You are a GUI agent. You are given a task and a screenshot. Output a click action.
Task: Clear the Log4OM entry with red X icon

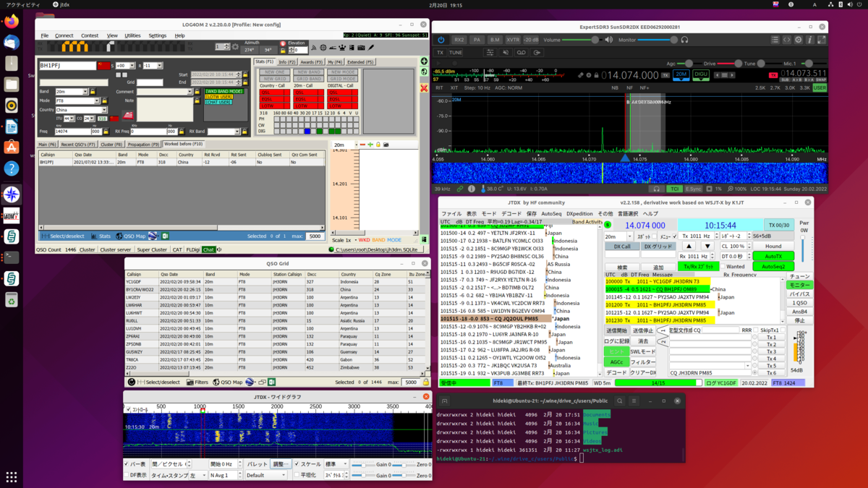[x=424, y=88]
